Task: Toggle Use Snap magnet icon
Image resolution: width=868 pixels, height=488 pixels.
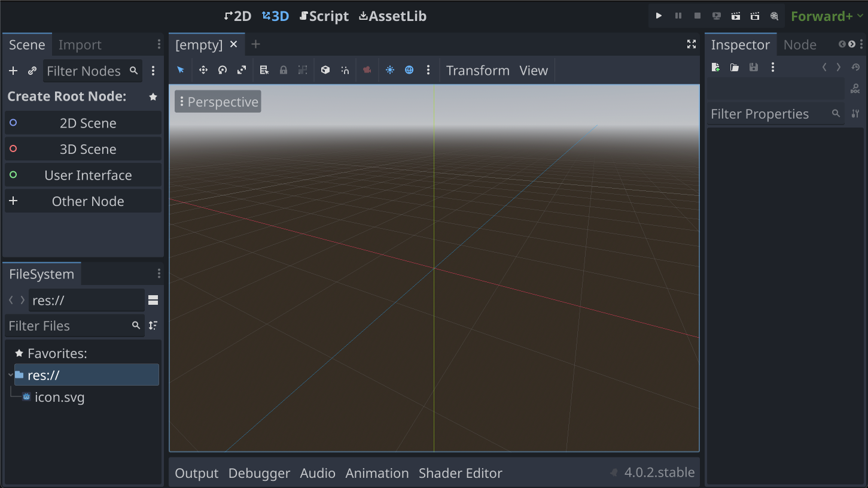Action: point(345,70)
